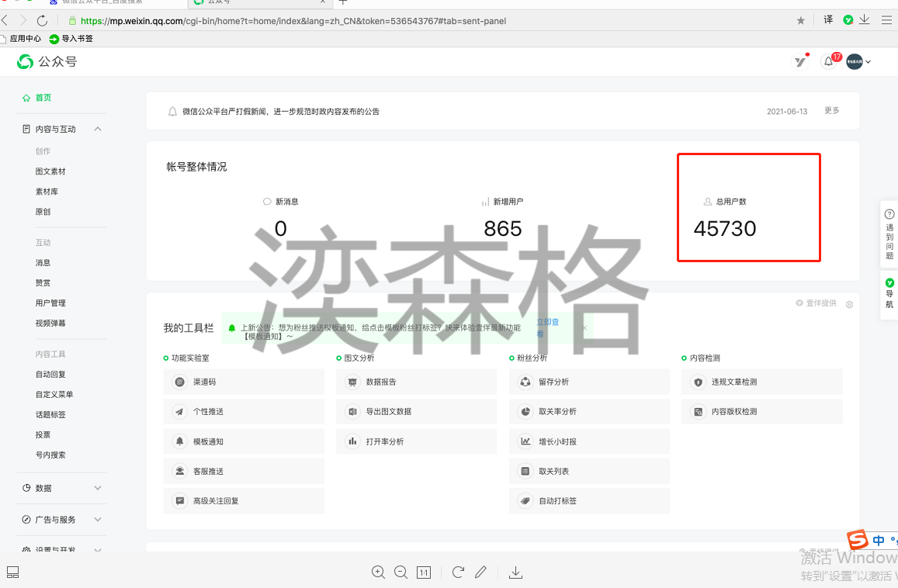Click the pencil edit icon
Viewport: 898px width, 588px height.
coord(480,572)
